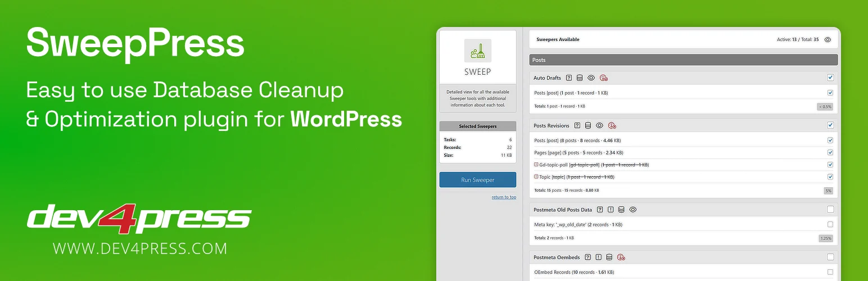Click the exclamation icon for Postmeta Oembeds
The image size is (868, 281).
click(598, 257)
